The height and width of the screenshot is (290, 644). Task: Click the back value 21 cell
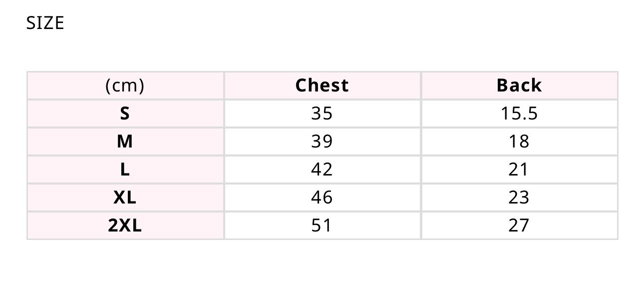(519, 169)
